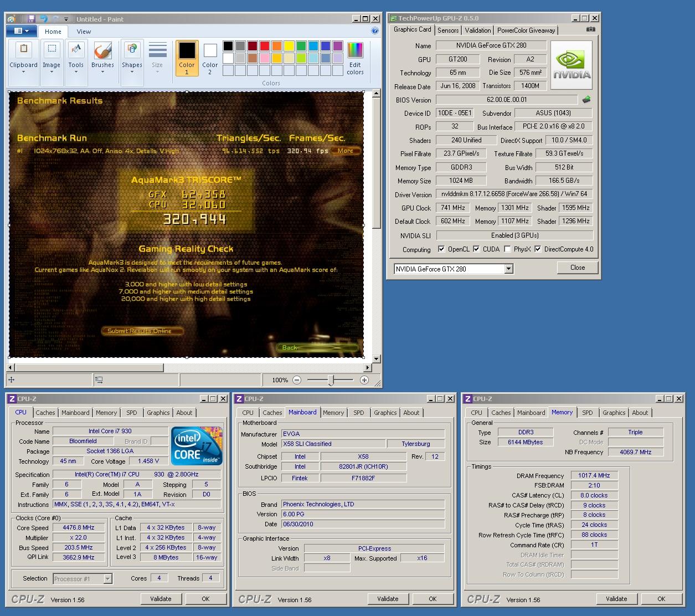The image size is (695, 616).
Task: Click OK in the CPU-Z Memory window
Action: (661, 599)
